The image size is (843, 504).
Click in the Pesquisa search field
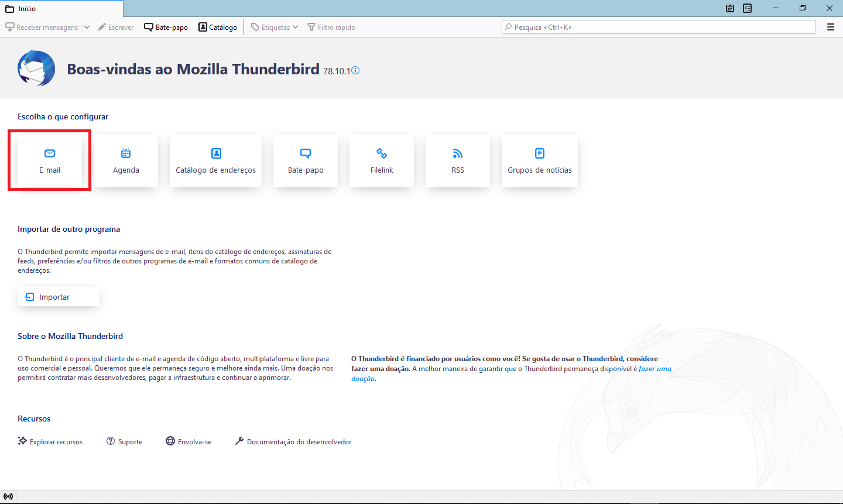pos(659,28)
